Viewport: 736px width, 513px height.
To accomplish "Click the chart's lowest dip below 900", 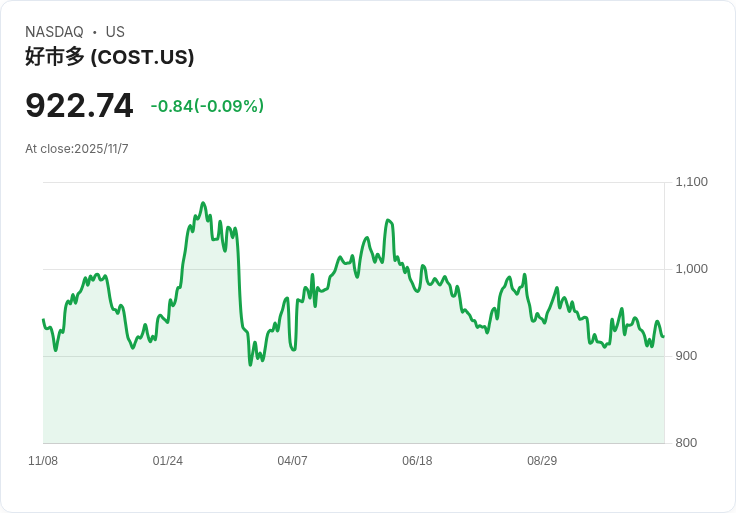I will [x=251, y=364].
